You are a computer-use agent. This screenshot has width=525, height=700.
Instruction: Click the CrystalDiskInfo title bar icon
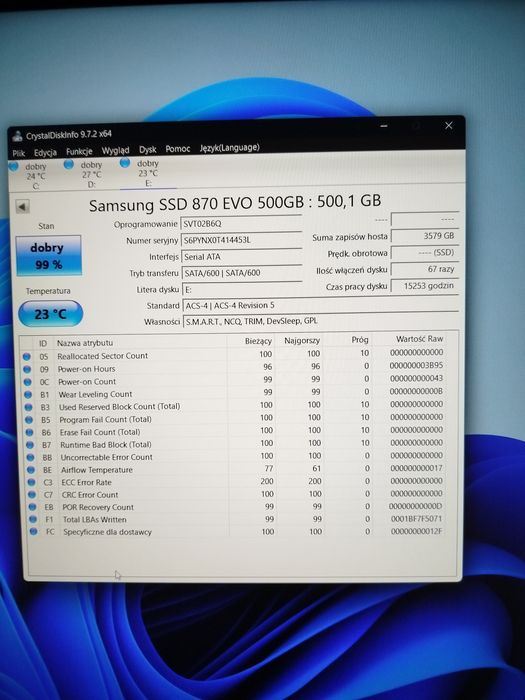17,136
